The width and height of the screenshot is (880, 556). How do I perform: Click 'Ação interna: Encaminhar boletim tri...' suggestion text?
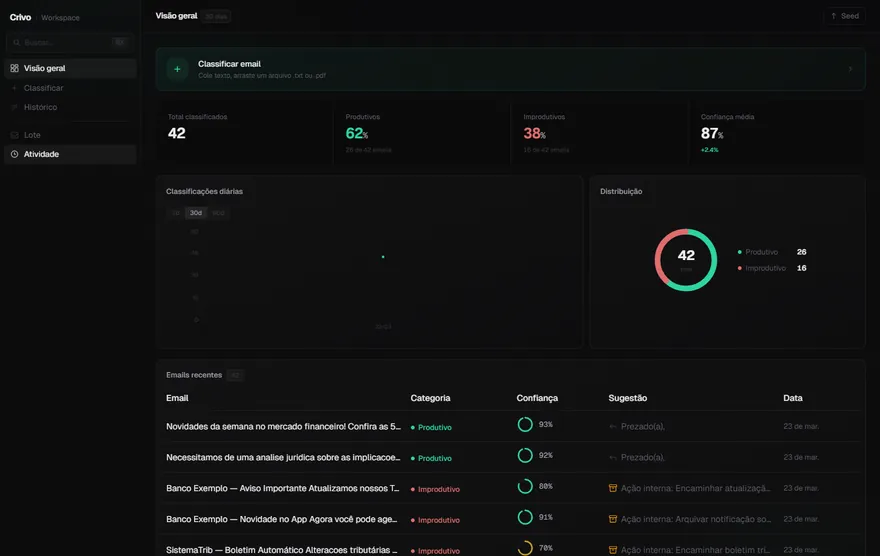pos(695,550)
